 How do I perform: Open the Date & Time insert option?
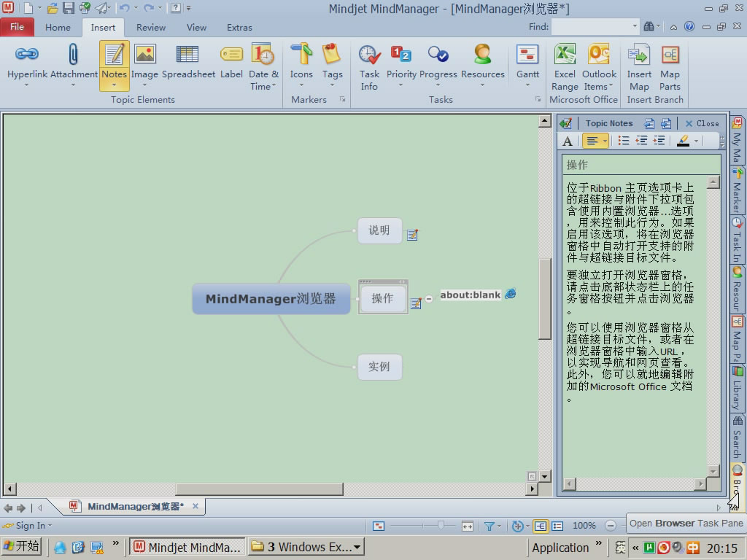pyautogui.click(x=263, y=66)
